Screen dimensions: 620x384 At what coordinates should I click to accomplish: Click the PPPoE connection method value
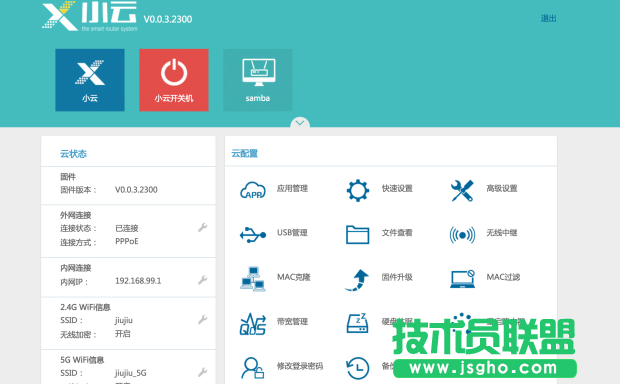127,241
